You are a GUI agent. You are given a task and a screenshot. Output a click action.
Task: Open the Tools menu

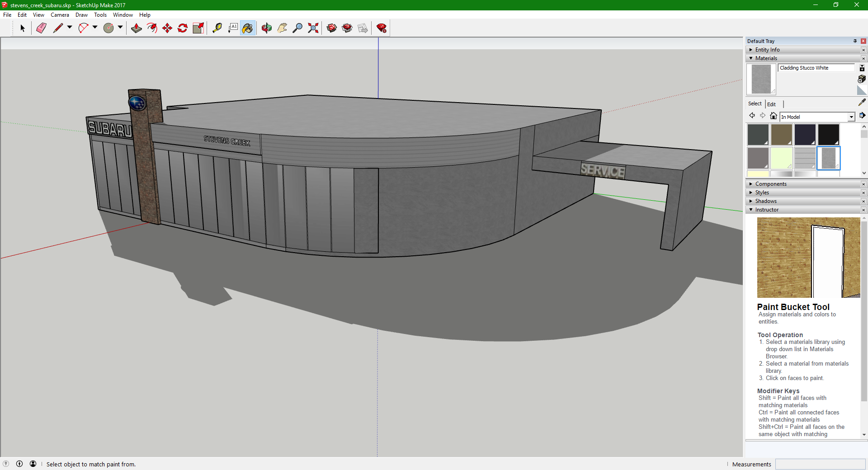coord(100,15)
